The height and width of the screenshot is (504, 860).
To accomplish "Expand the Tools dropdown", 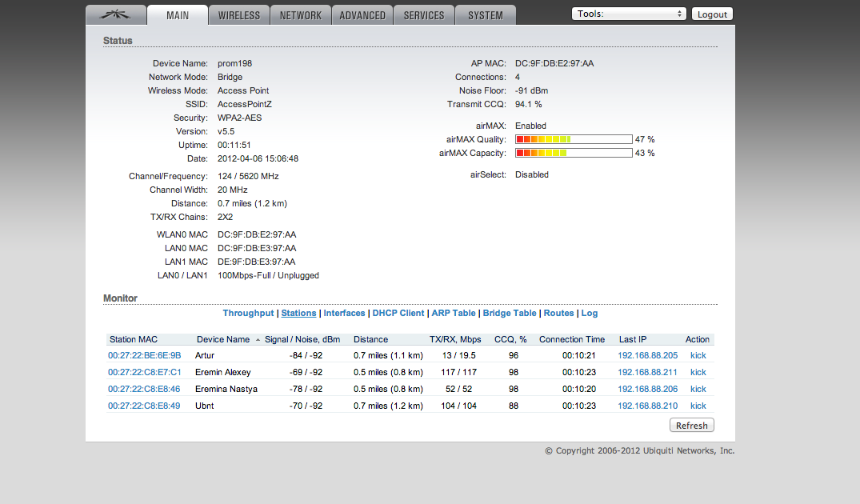I will click(629, 14).
